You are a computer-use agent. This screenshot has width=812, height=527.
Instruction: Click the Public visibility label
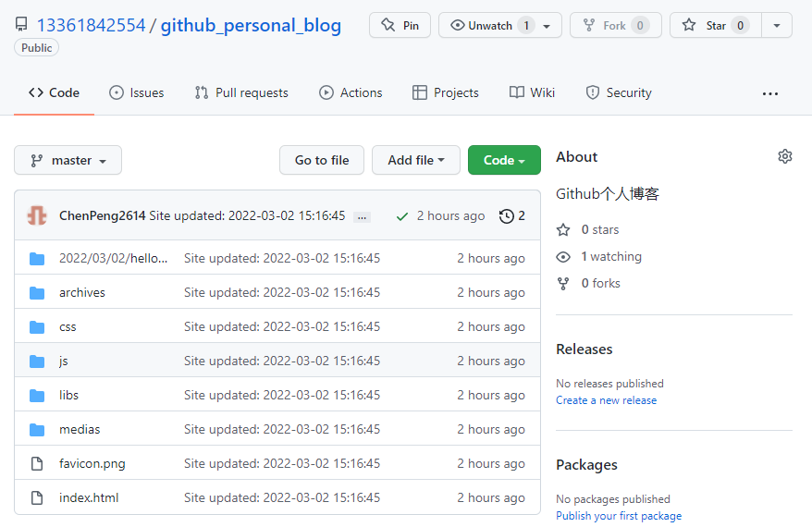tap(36, 48)
